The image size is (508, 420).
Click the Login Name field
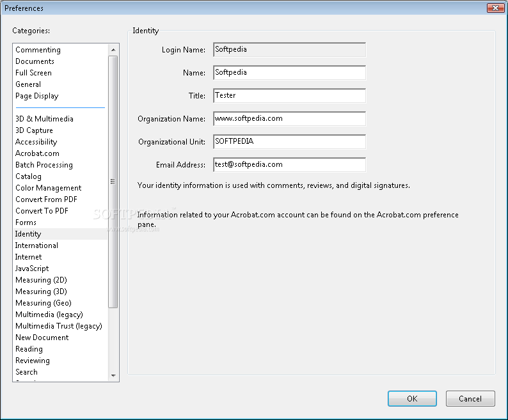[x=290, y=50]
